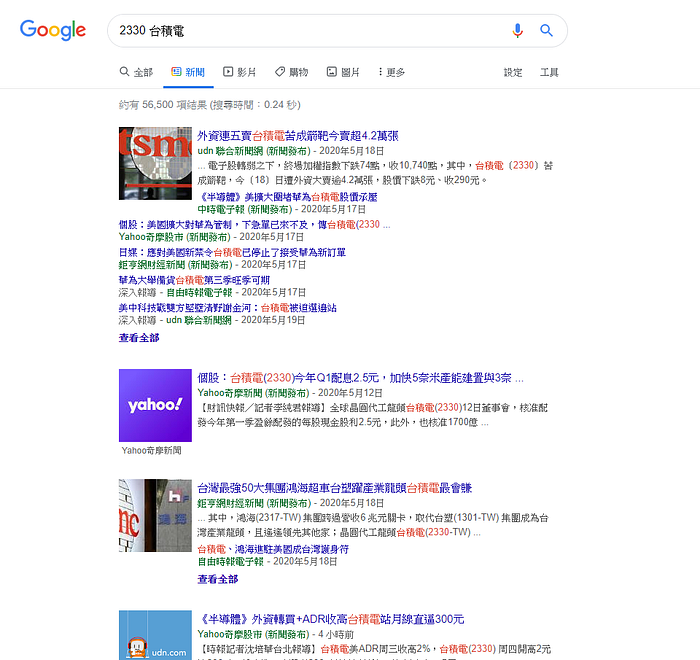Open 台積電、鴻海進駐美國成台灣護身符 link

coord(273,549)
